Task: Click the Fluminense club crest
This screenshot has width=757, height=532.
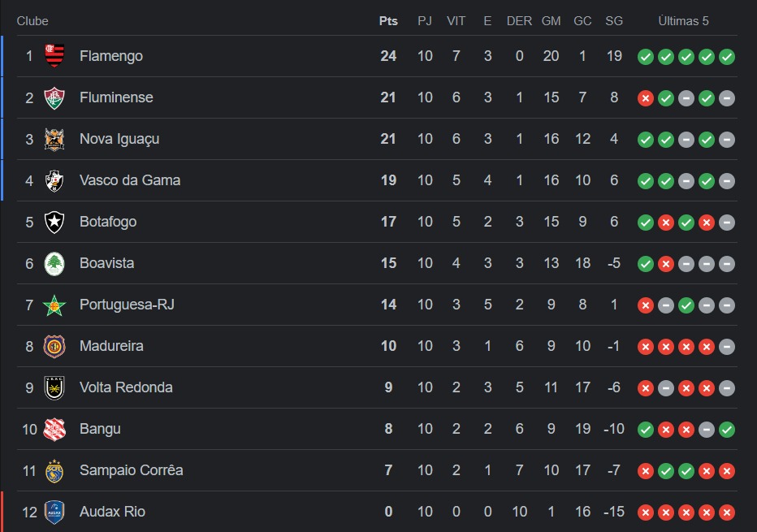Action: pos(54,97)
